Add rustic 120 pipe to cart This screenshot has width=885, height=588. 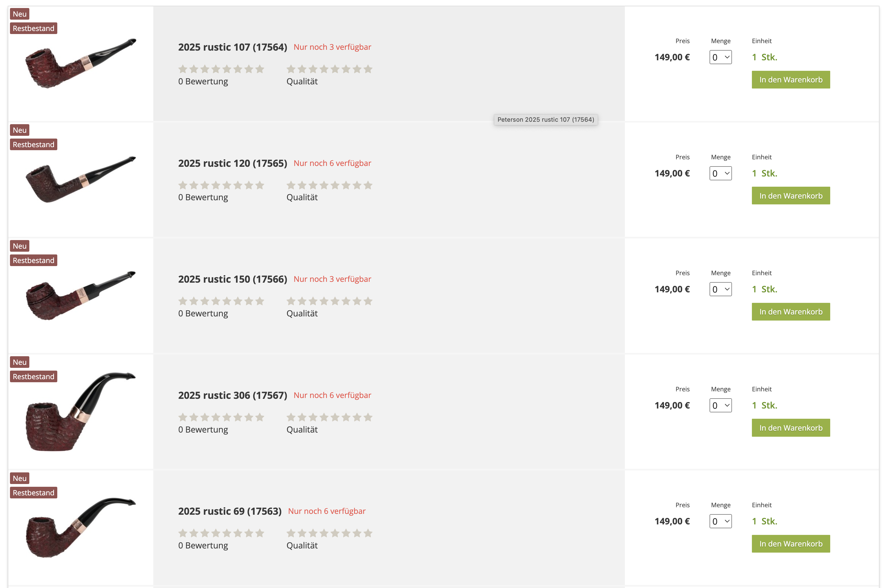(x=790, y=196)
